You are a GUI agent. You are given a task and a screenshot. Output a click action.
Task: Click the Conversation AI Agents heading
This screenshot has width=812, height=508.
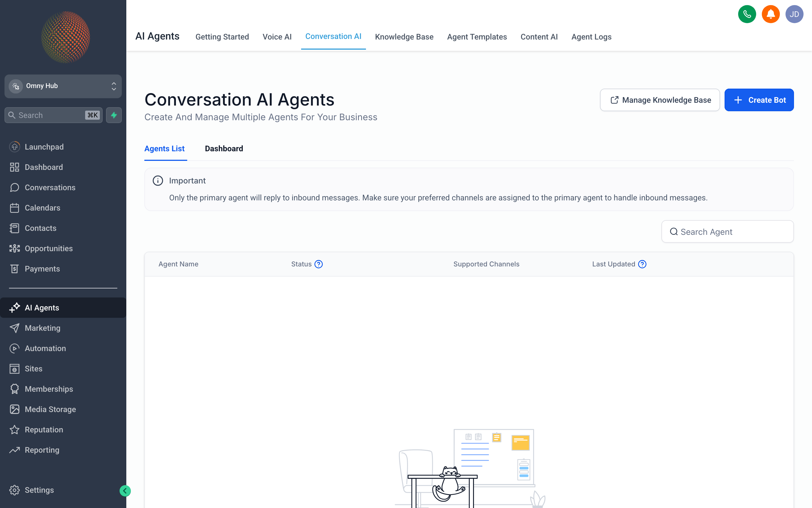(239, 100)
